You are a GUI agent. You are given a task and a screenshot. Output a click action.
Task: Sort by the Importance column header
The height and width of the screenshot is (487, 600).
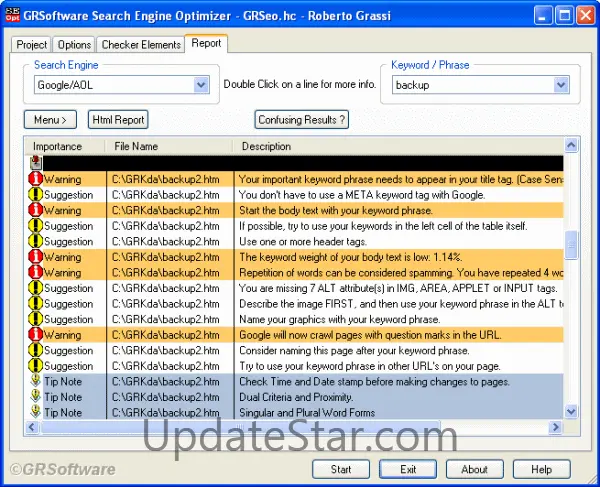click(65, 146)
